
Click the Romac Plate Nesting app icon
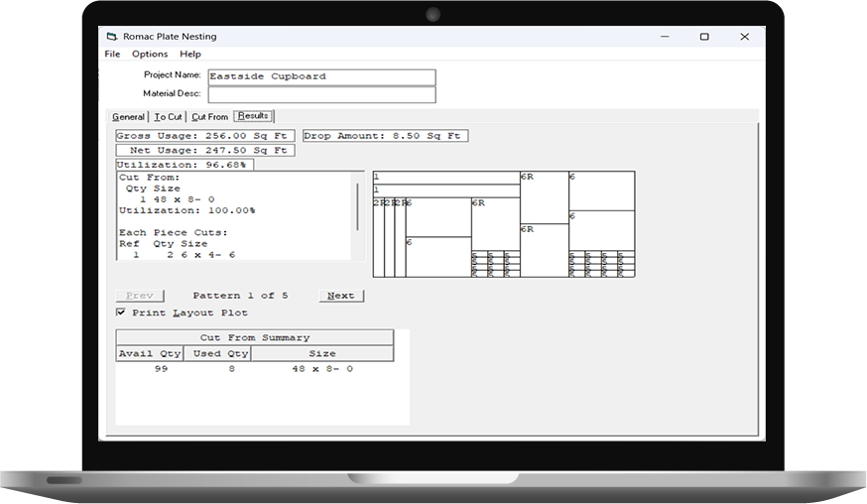coord(112,37)
